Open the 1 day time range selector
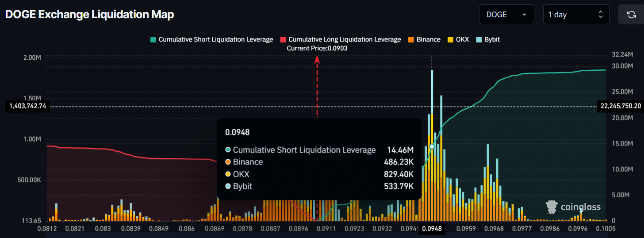644x238 pixels. [x=576, y=15]
